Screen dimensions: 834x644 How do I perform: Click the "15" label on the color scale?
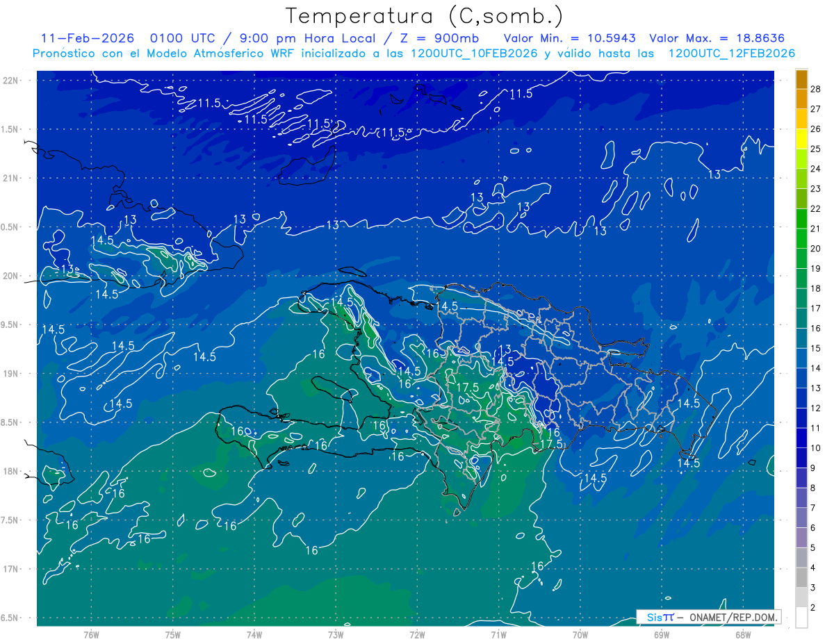point(816,348)
